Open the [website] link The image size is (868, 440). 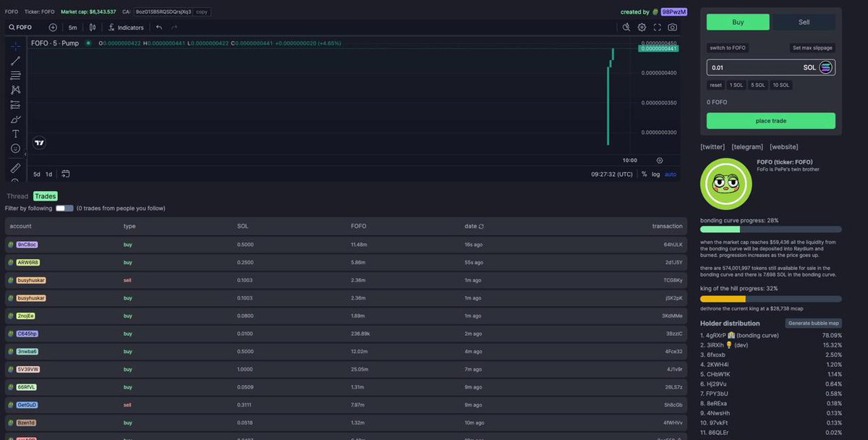[784, 147]
